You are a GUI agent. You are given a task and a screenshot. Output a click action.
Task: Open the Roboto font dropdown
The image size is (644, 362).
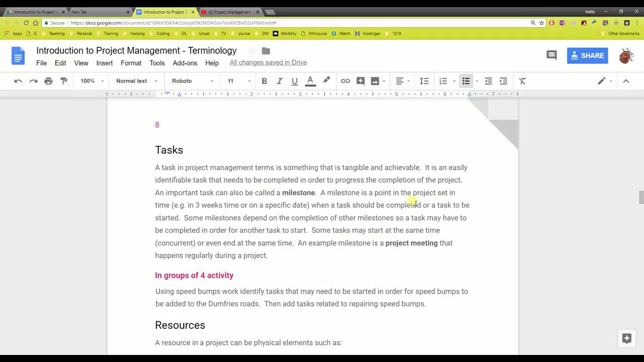point(192,81)
